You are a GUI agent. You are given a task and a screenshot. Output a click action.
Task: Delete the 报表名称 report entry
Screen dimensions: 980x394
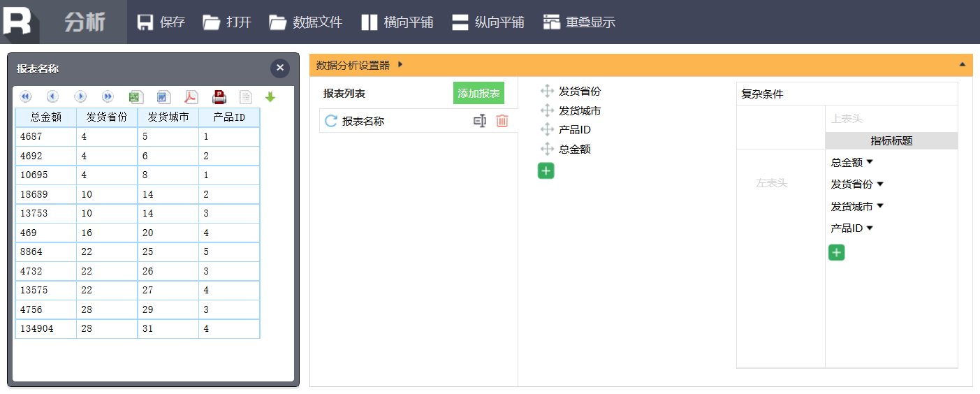502,121
